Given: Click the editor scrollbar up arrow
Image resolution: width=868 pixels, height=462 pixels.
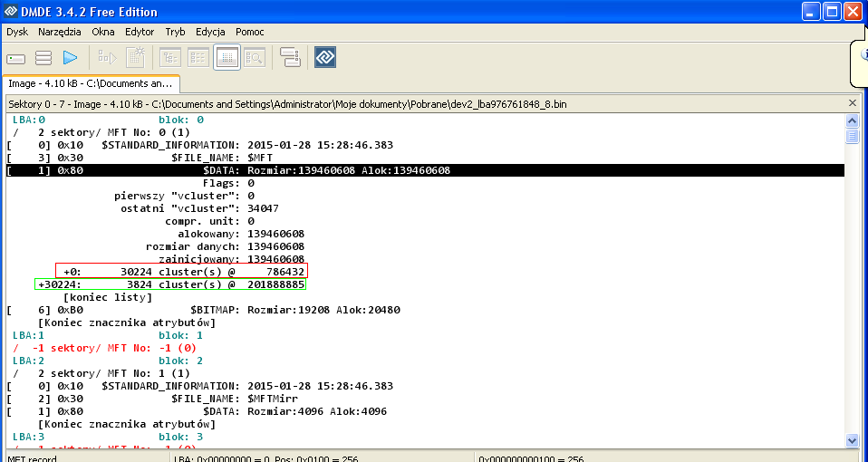Looking at the screenshot, I should click(x=852, y=120).
